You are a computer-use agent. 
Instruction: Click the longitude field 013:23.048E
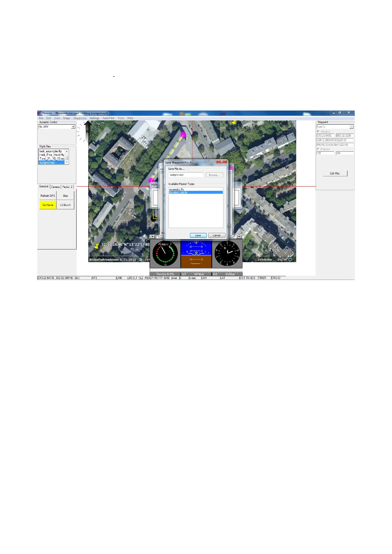click(x=326, y=136)
